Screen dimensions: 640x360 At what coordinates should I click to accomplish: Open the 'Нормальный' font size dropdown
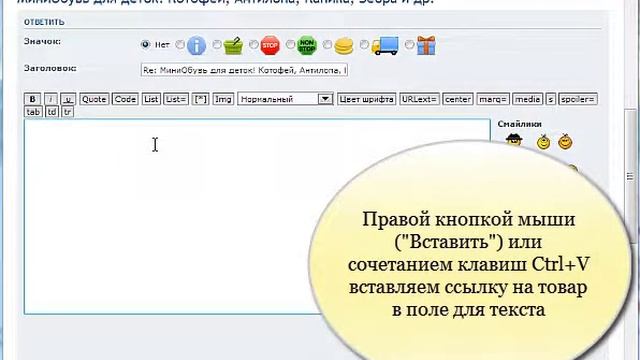click(x=285, y=99)
